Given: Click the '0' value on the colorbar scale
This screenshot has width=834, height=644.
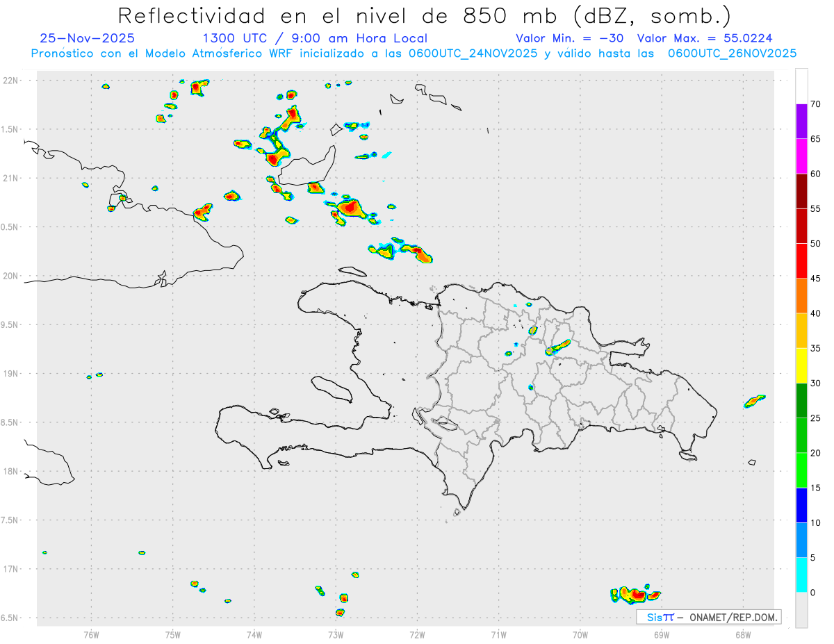Looking at the screenshot, I should coord(812,593).
